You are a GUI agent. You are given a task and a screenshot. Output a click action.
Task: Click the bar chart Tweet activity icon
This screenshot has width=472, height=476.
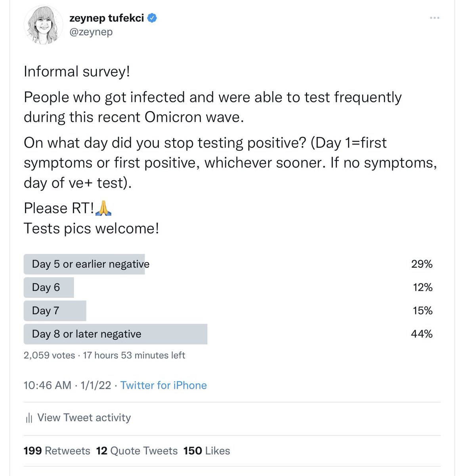tap(29, 418)
